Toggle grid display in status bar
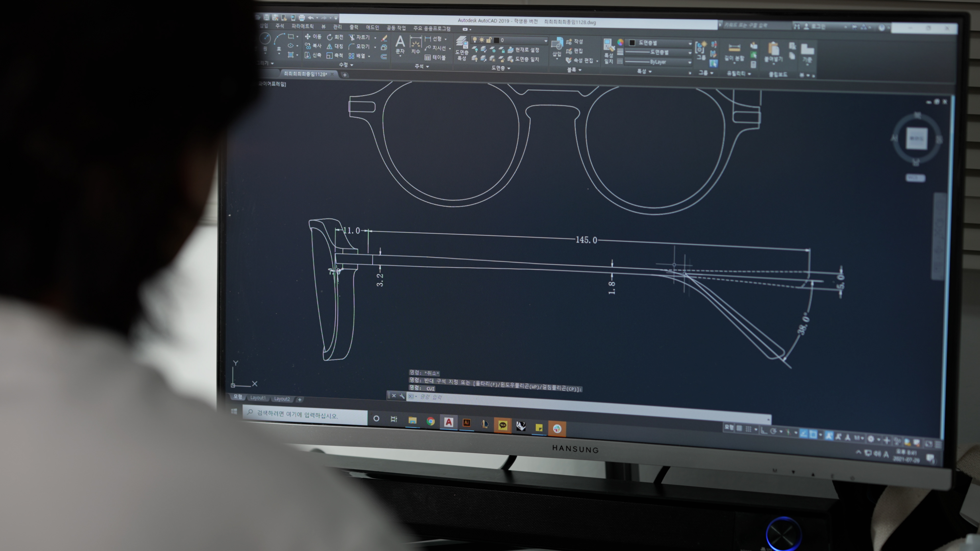Image resolution: width=980 pixels, height=551 pixels. pyautogui.click(x=739, y=429)
